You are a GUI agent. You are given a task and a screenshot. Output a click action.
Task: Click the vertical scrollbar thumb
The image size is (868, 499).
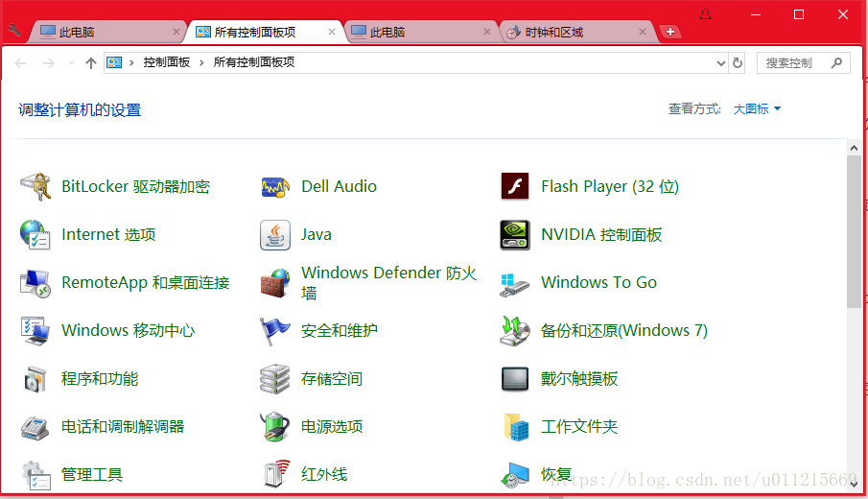coord(854,231)
